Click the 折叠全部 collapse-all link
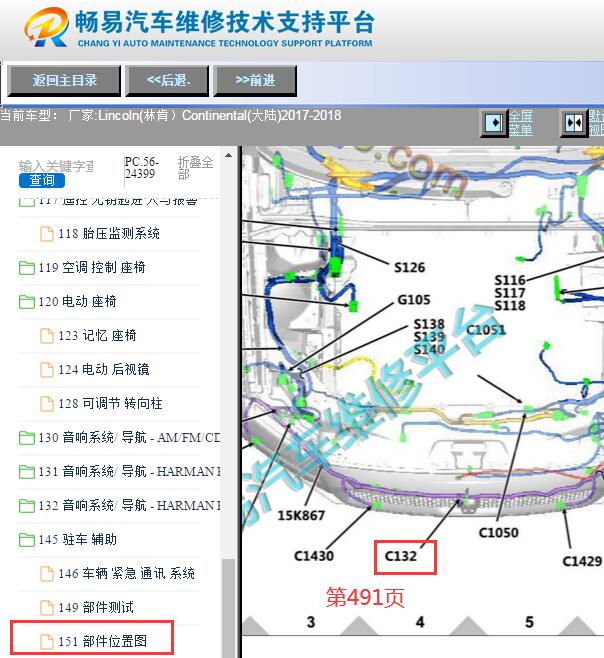Viewport: 604px width, 658px height. tap(195, 167)
